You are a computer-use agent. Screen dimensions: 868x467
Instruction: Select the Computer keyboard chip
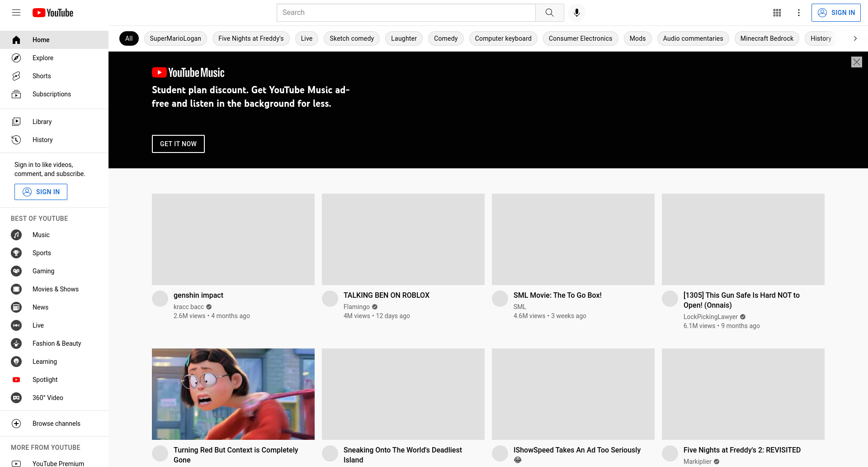coord(503,38)
